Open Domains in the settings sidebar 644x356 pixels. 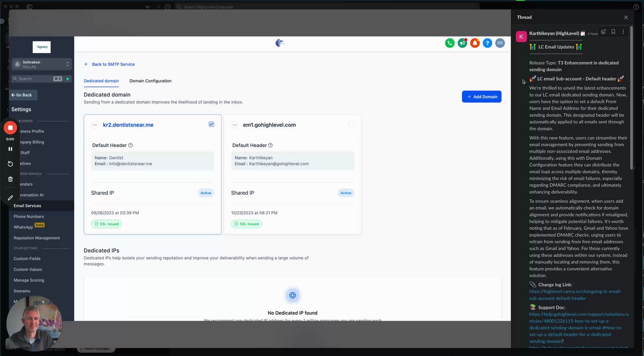tap(22, 291)
